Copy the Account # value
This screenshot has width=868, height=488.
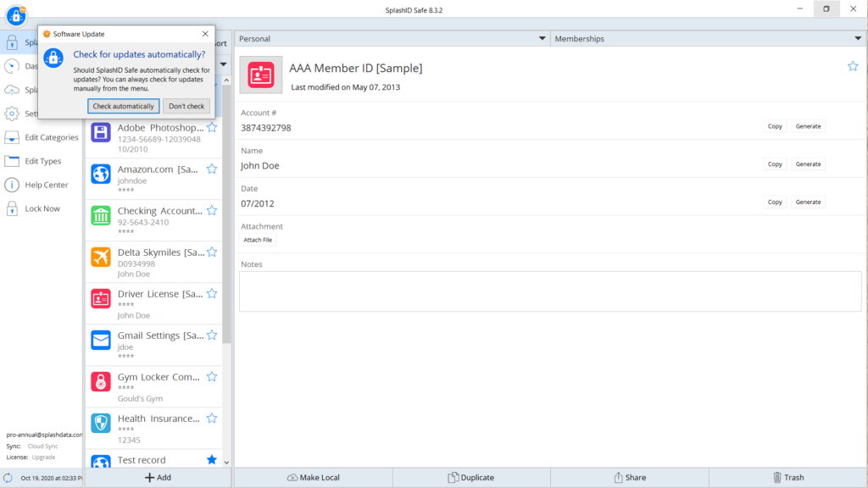(x=775, y=126)
